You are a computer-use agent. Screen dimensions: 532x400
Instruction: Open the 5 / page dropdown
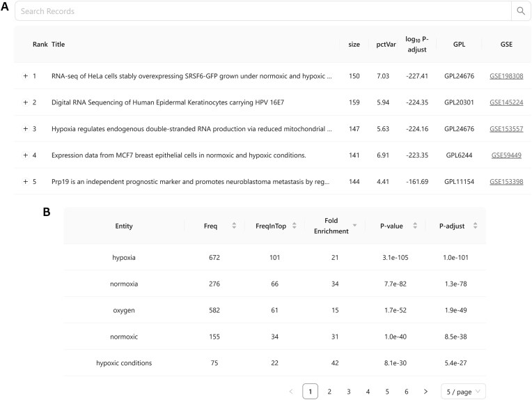(463, 392)
